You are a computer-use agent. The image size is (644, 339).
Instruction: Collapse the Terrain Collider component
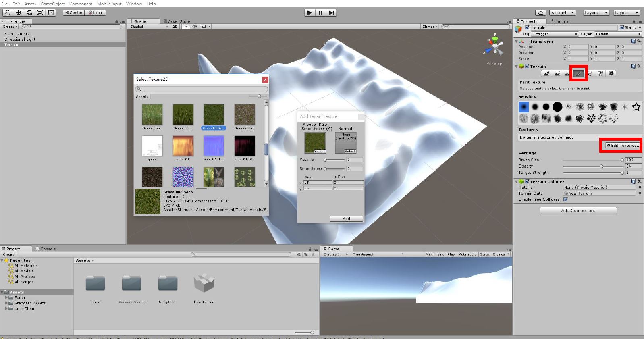click(517, 181)
